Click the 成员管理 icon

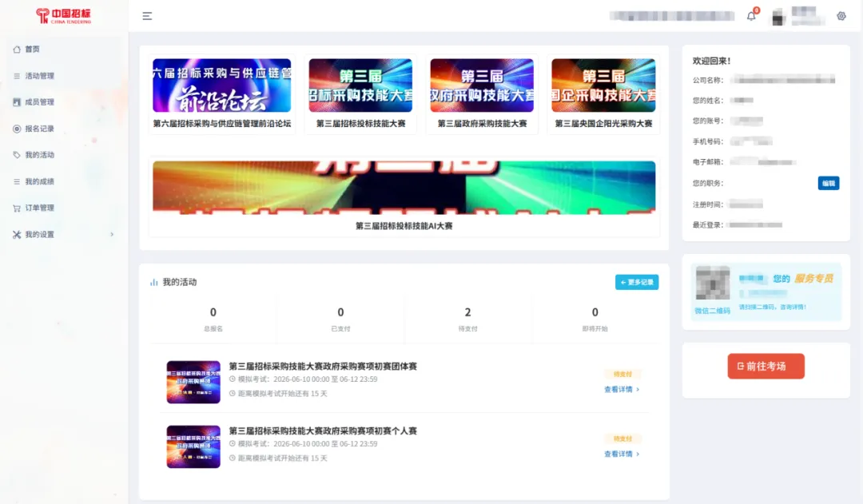click(17, 101)
